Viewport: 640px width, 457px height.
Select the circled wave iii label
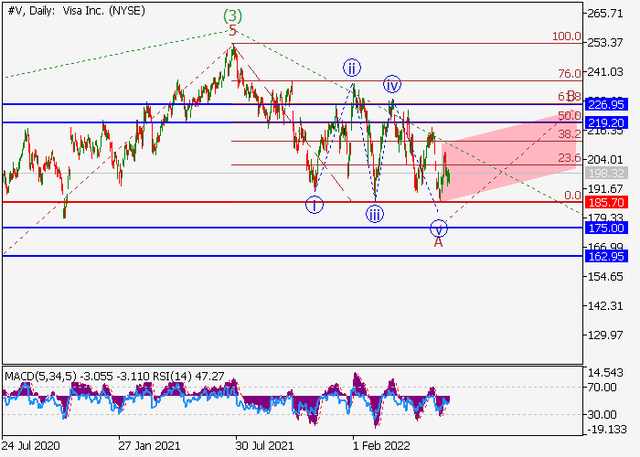374,214
